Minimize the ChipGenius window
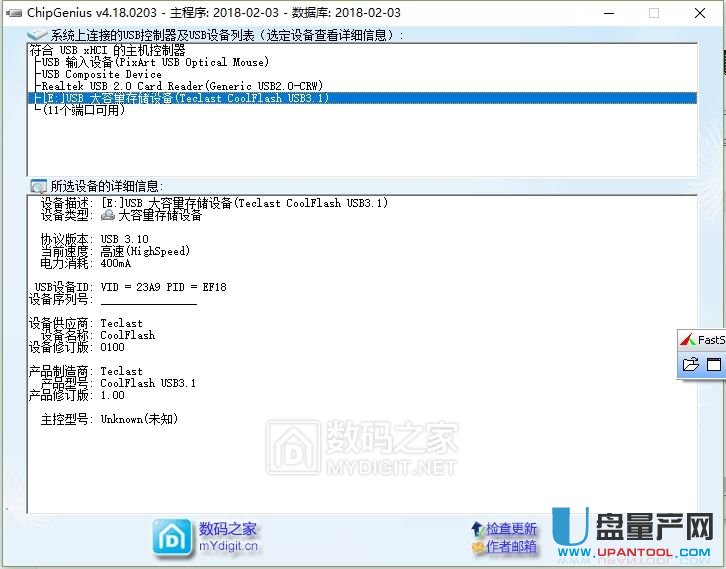Viewport: 726px width, 569px height. [608, 13]
